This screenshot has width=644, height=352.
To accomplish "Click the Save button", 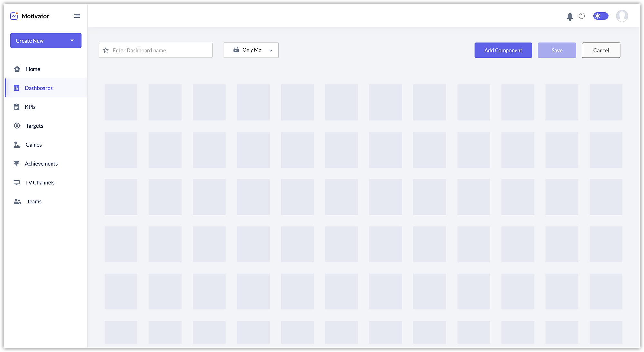I will [x=557, y=50].
